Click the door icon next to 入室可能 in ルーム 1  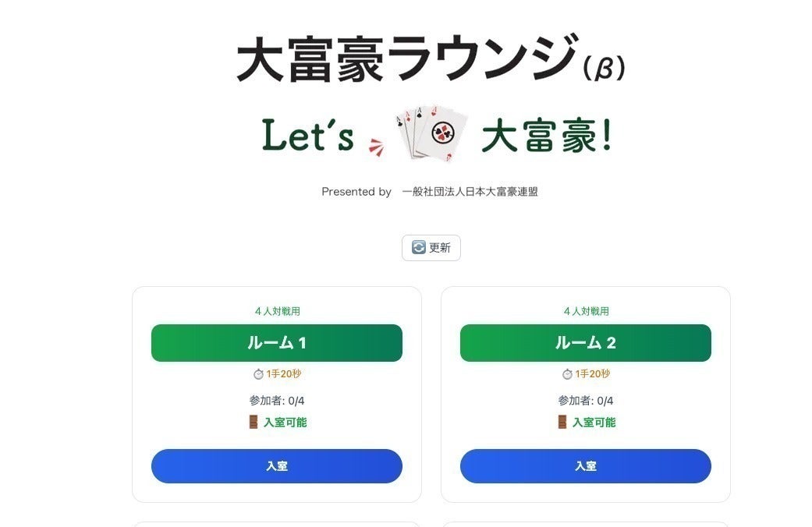pyautogui.click(x=254, y=423)
